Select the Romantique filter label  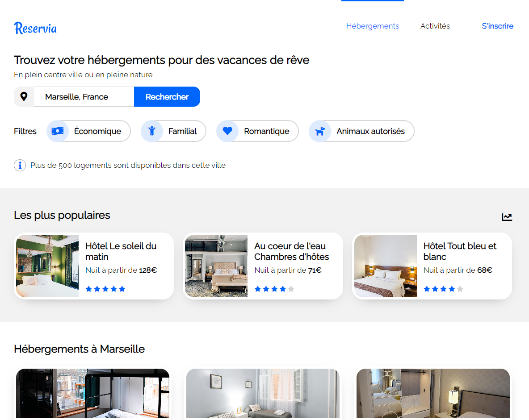click(x=266, y=131)
